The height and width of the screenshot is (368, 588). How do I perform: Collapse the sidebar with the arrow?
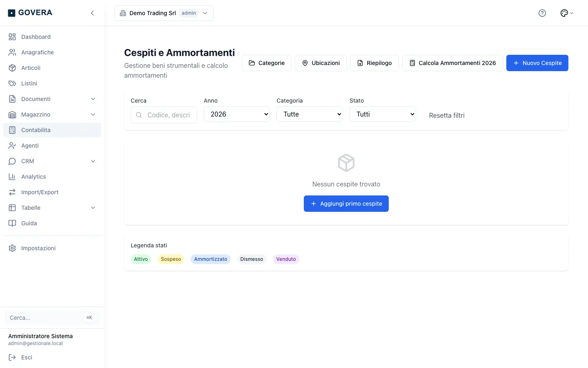pos(92,13)
